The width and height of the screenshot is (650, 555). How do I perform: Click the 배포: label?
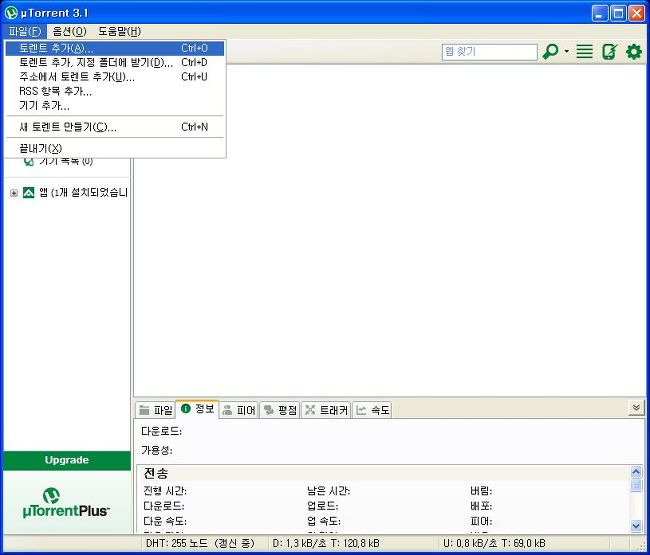[481, 506]
